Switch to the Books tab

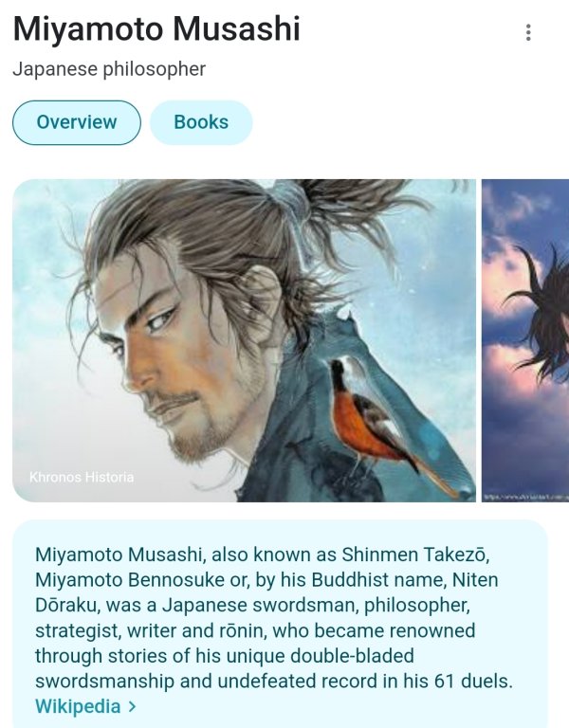tap(201, 122)
